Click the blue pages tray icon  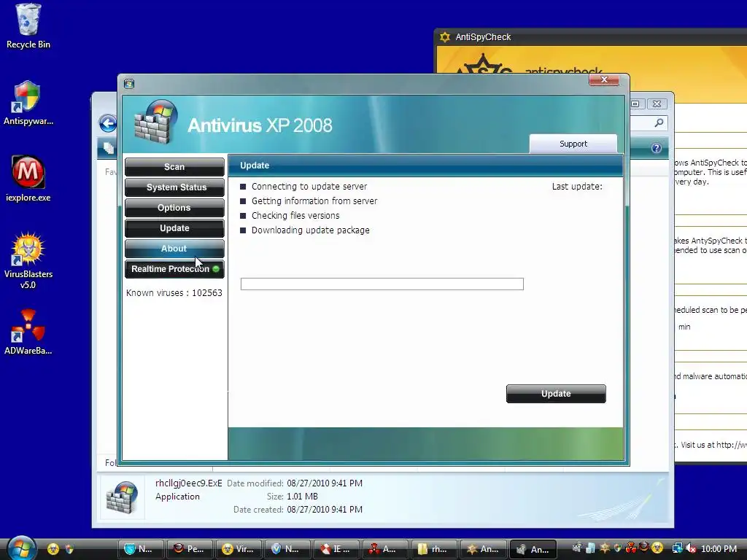(x=590, y=548)
